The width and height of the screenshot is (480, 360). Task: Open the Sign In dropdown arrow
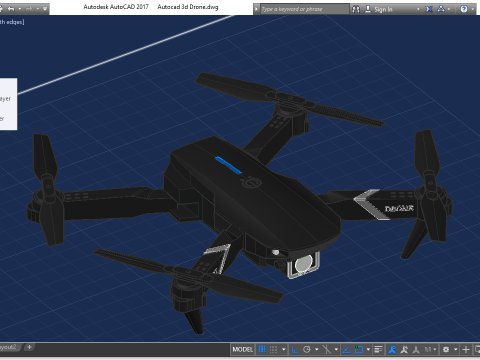tap(418, 9)
